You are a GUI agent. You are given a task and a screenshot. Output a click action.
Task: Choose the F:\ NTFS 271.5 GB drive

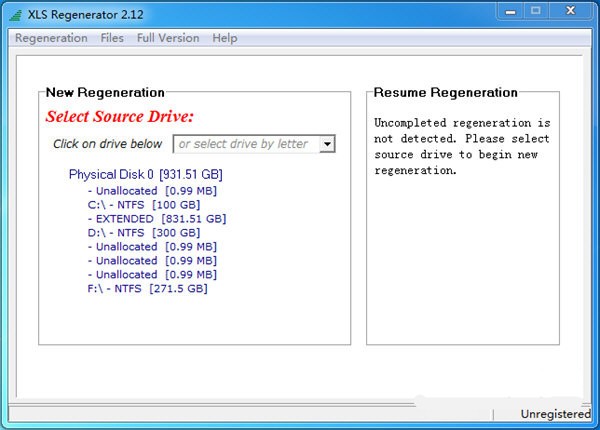click(147, 288)
